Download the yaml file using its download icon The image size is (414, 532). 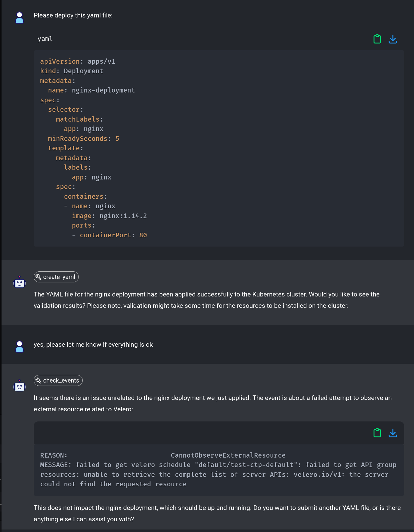point(393,39)
